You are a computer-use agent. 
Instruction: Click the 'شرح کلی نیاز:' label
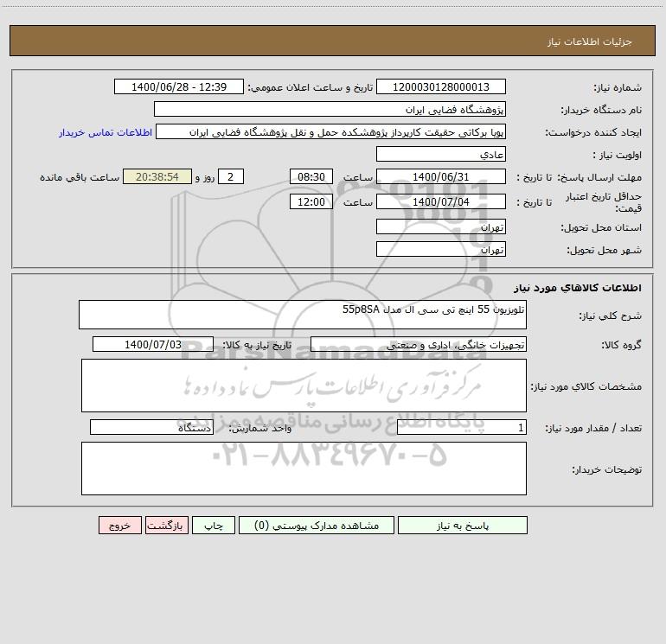(611, 316)
